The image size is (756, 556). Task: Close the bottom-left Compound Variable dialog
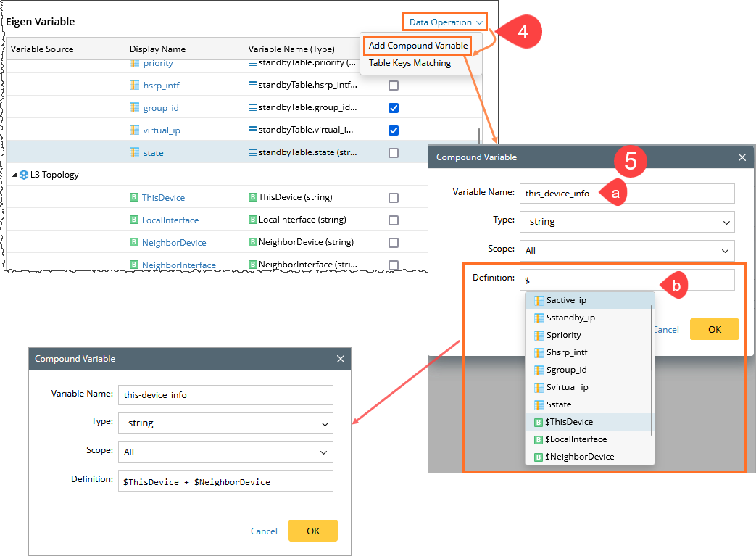[x=341, y=359]
